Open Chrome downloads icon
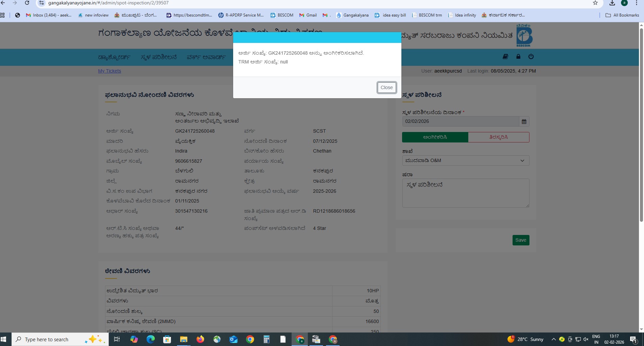The width and height of the screenshot is (644, 346). tap(612, 3)
